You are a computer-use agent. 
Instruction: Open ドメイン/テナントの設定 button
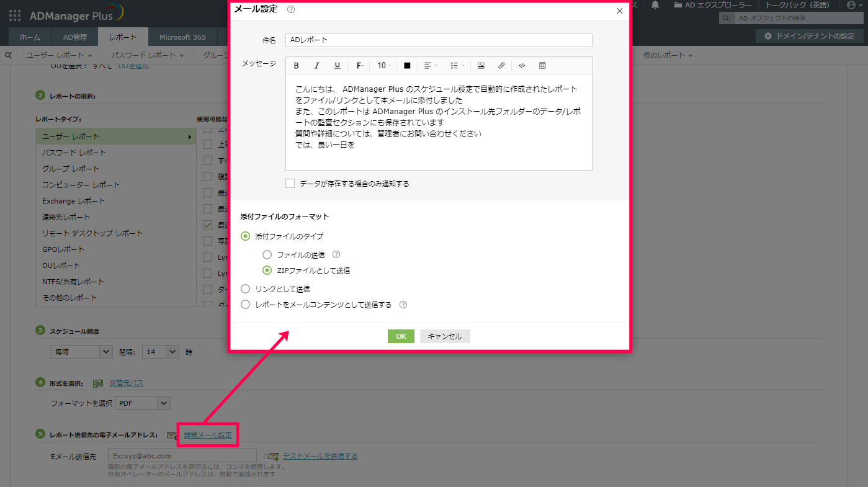point(809,36)
